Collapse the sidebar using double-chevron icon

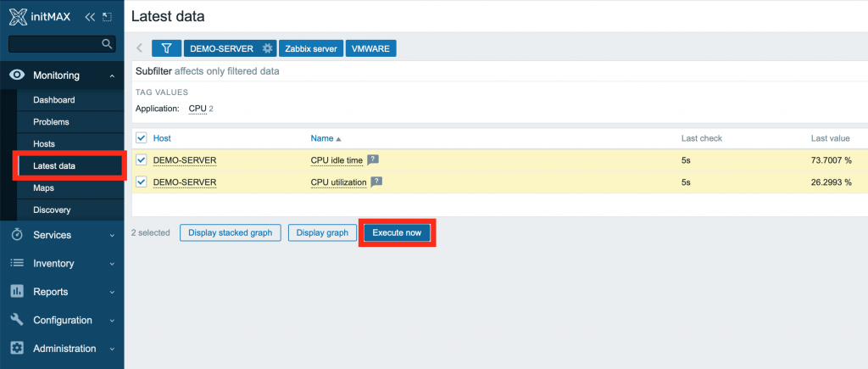click(x=90, y=16)
